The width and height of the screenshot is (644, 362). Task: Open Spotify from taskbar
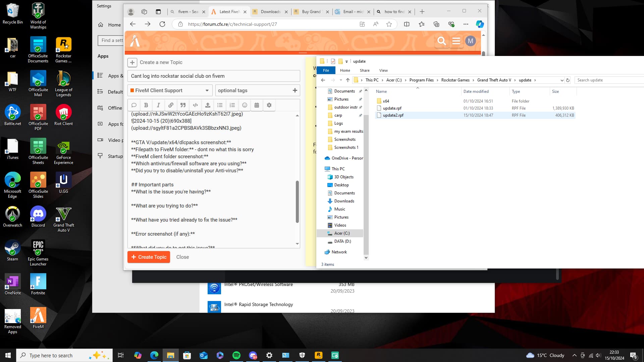pos(236,355)
